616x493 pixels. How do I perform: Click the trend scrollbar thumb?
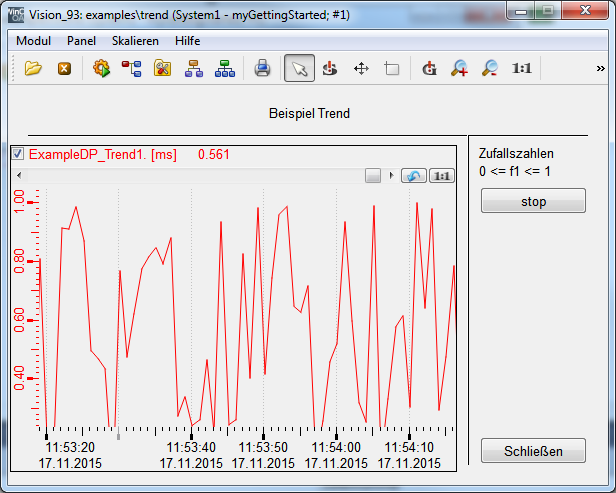coord(372,175)
